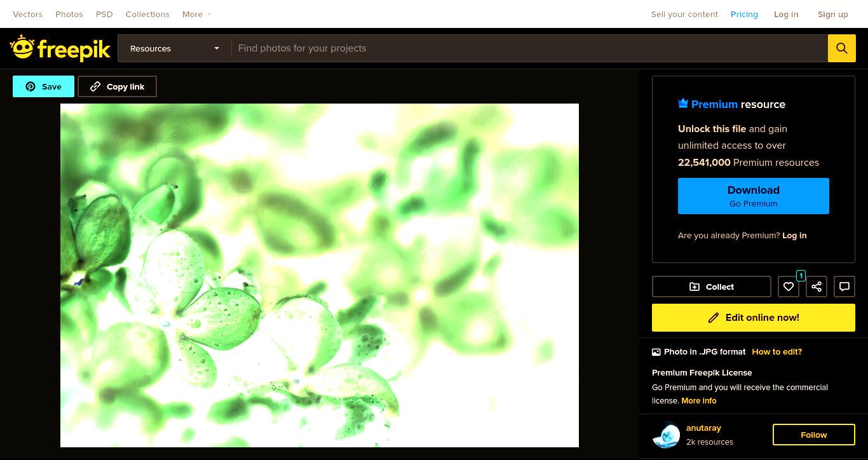868x460 pixels.
Task: Click the yellow search magnifier button
Action: click(x=841, y=48)
